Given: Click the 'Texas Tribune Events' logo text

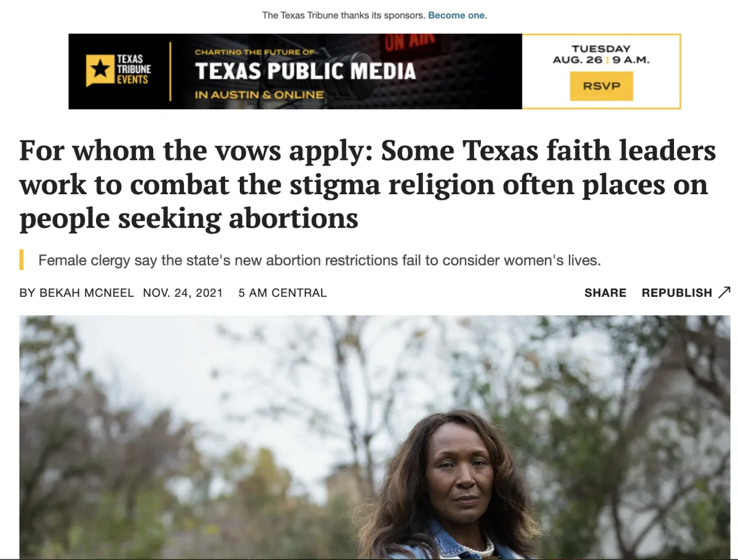Looking at the screenshot, I should [133, 69].
